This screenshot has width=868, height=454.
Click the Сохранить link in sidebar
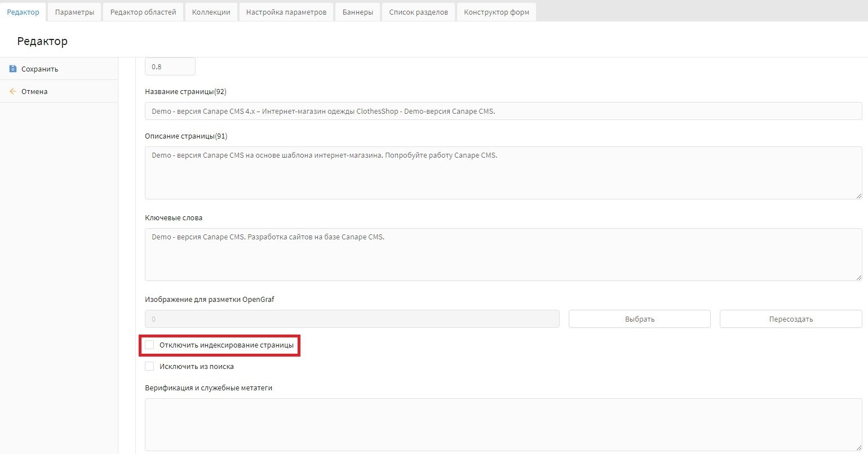pyautogui.click(x=39, y=69)
